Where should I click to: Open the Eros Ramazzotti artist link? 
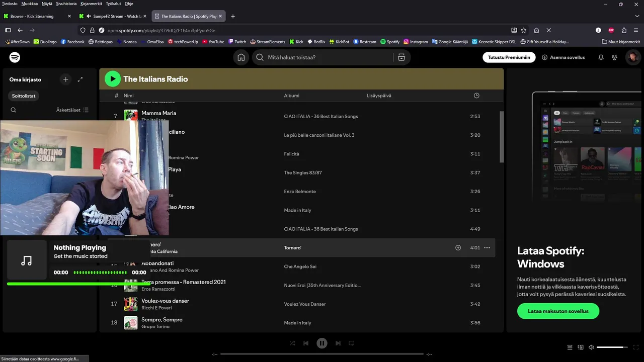[x=158, y=289]
